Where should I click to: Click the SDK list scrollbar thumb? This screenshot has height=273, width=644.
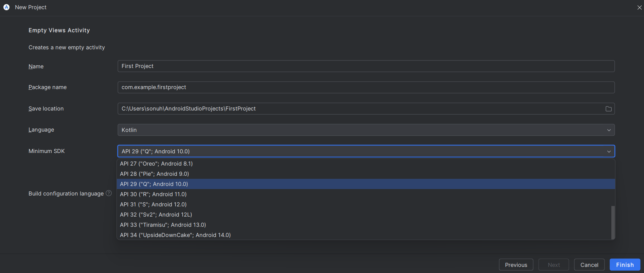[613, 222]
